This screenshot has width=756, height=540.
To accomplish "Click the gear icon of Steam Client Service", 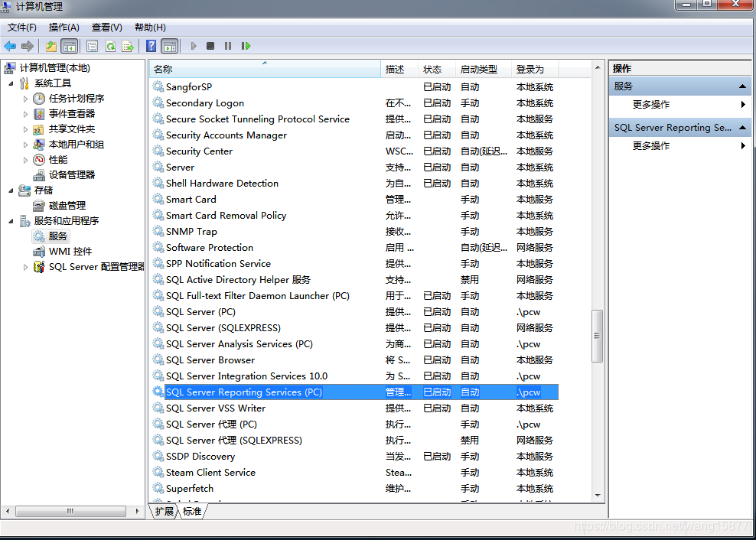I will [158, 472].
